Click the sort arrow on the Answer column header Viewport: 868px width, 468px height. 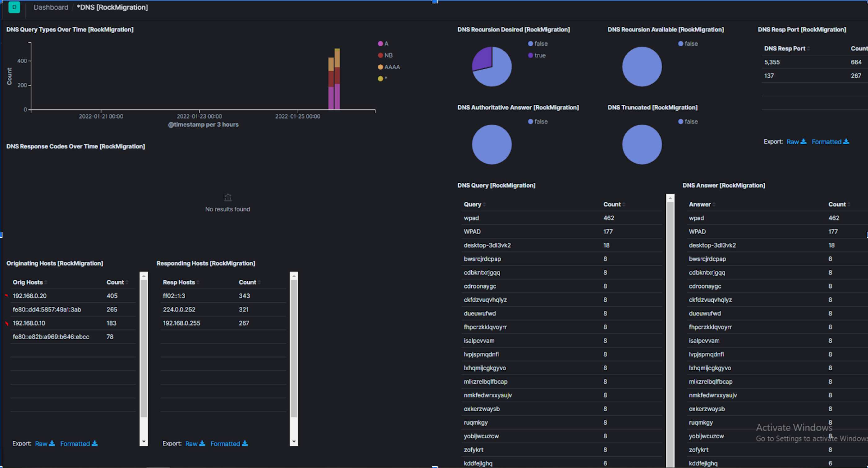click(713, 204)
